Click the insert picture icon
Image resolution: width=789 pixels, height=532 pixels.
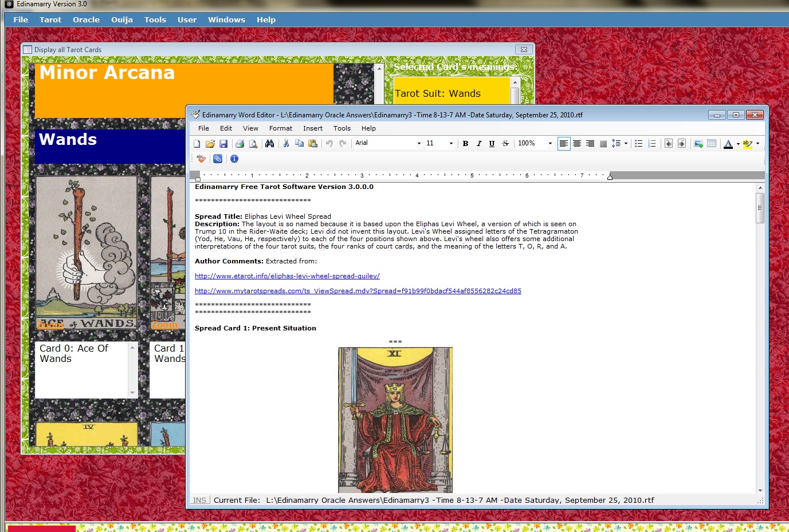698,144
